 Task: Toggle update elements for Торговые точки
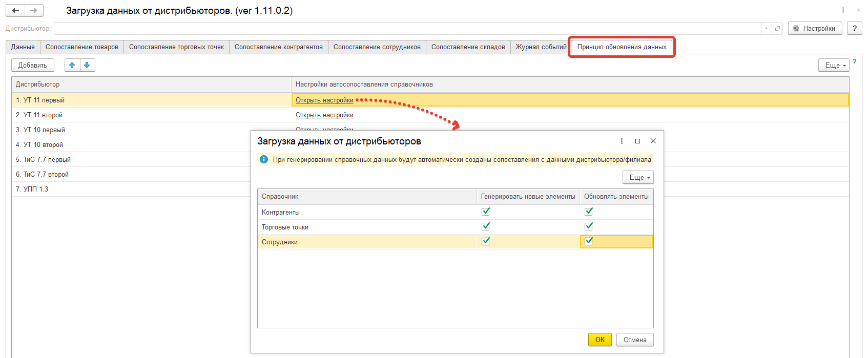[589, 226]
